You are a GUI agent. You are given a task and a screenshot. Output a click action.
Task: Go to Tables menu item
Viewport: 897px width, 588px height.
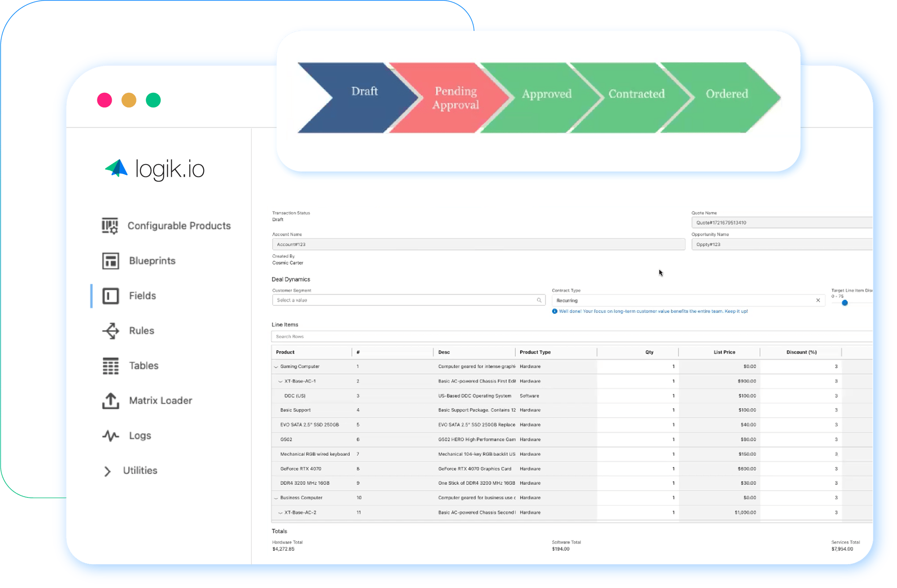coord(144,366)
